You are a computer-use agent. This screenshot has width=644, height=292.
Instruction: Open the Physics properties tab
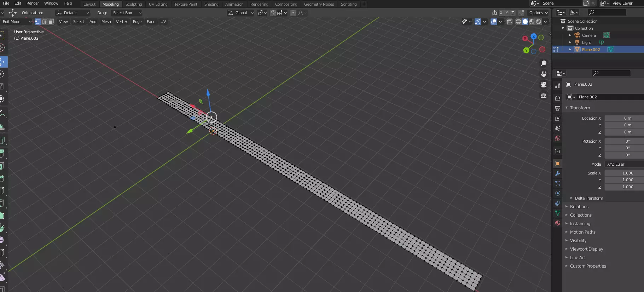[x=558, y=193]
